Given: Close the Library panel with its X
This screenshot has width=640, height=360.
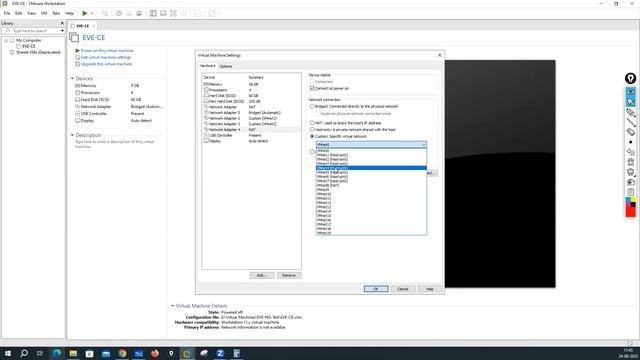Looking at the screenshot, I should [x=62, y=23].
